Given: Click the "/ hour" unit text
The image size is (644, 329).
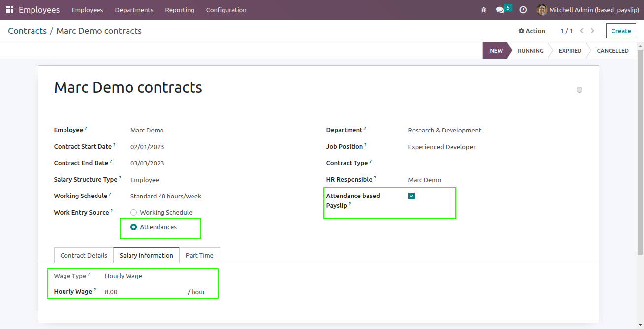Looking at the screenshot, I should pos(196,292).
